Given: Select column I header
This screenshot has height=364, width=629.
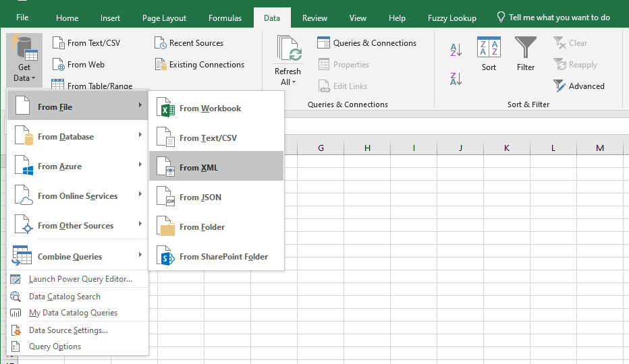Looking at the screenshot, I should click(x=414, y=148).
